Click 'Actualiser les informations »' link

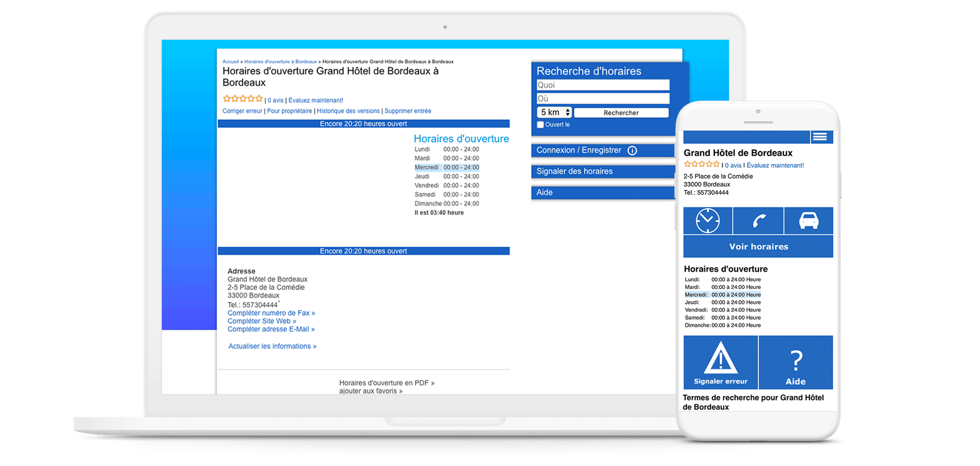pos(272,346)
